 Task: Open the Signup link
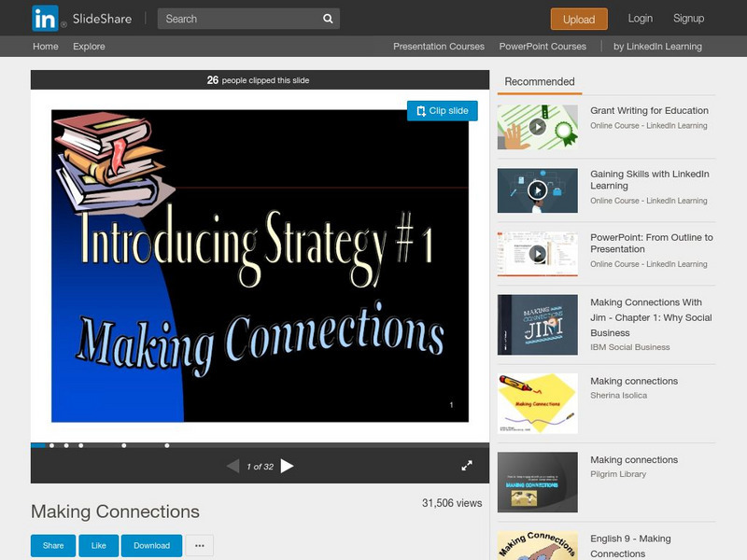click(x=688, y=19)
